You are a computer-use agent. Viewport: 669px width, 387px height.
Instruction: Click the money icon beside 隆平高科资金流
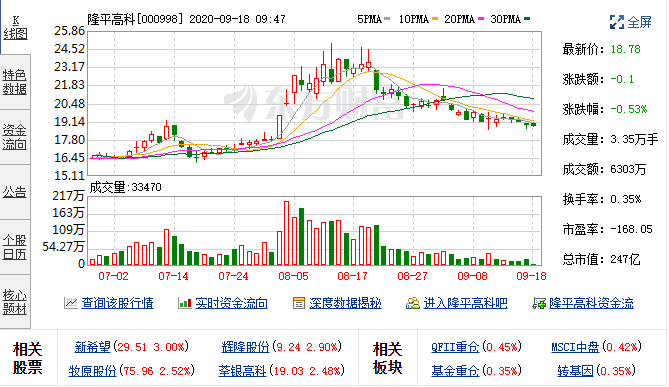(x=539, y=303)
